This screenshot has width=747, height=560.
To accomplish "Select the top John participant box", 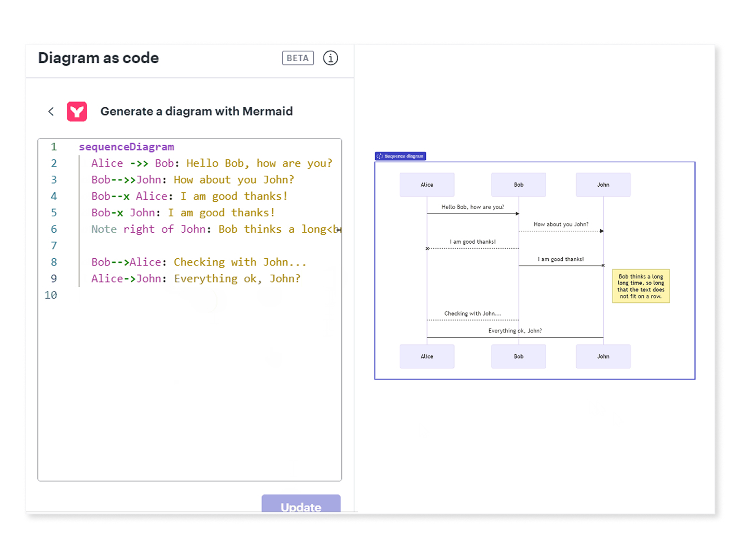I will pos(603,185).
